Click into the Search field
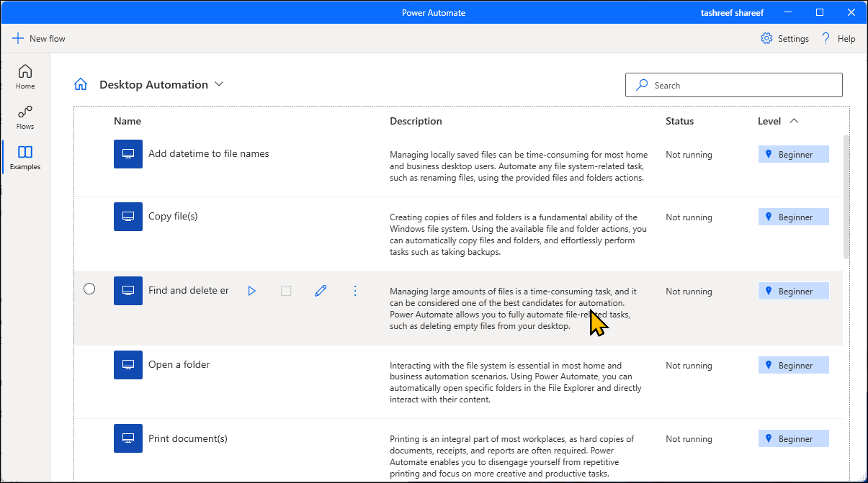 point(742,85)
